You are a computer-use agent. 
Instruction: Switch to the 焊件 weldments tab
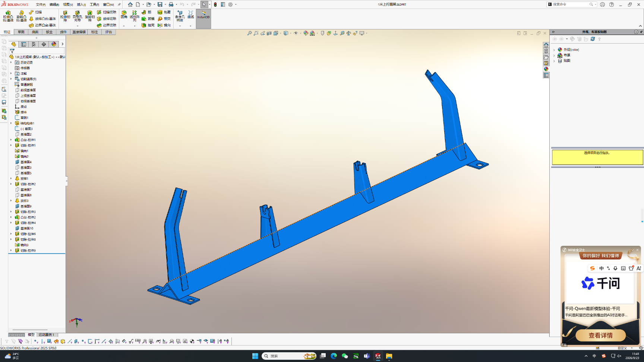click(x=63, y=32)
